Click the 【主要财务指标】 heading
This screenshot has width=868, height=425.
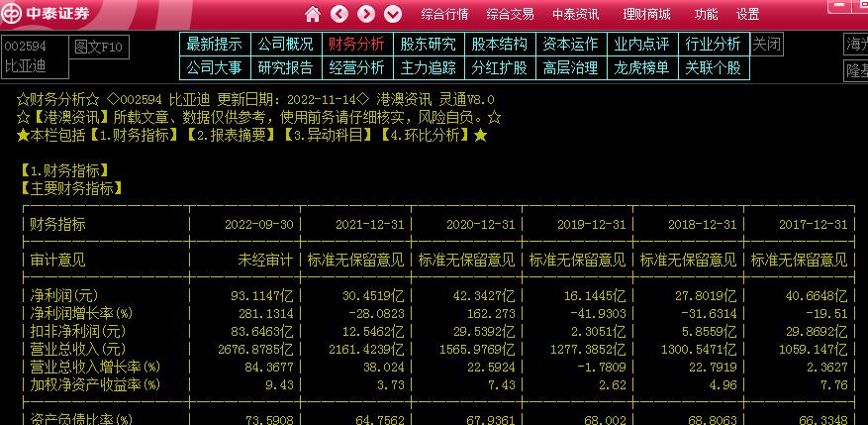(x=70, y=188)
